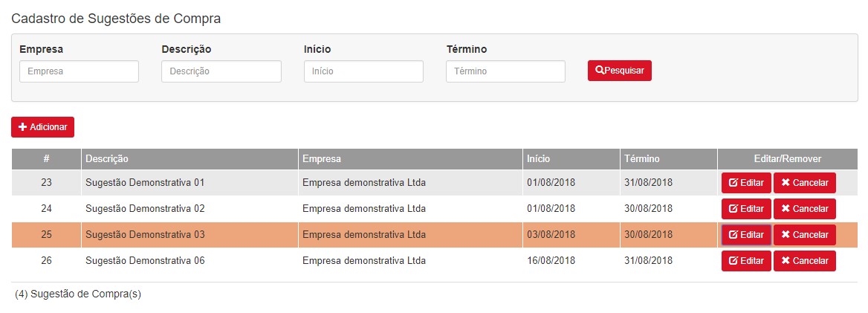Open editor for Sugestão Demonstrativa 02
Viewport: 868px width, 313px height.
pyautogui.click(x=746, y=209)
